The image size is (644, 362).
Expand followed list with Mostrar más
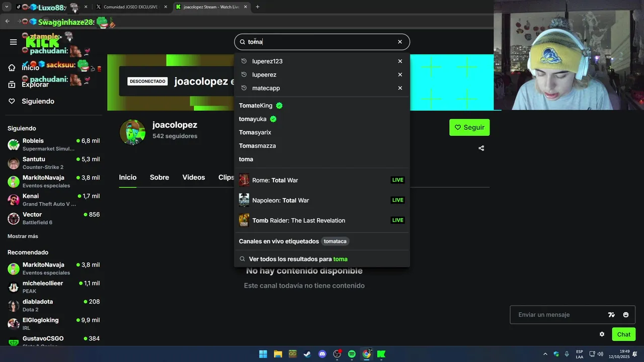[x=23, y=236]
